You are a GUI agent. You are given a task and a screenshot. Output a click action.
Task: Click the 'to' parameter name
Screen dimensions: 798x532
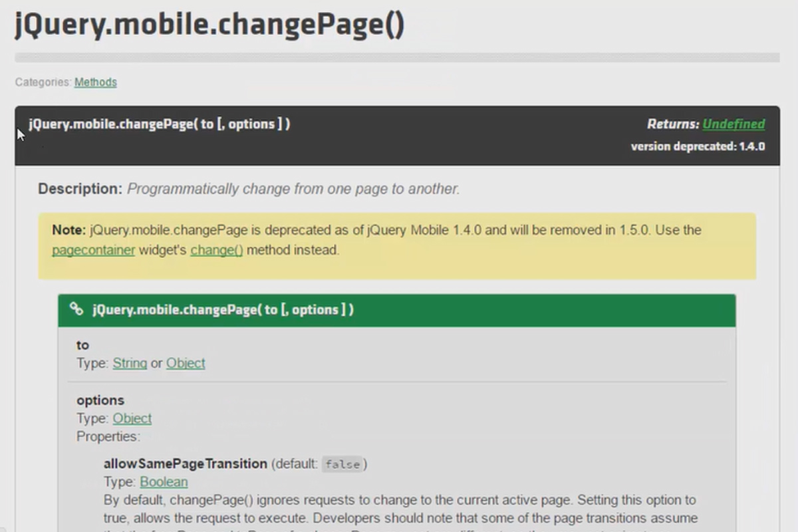tap(82, 344)
